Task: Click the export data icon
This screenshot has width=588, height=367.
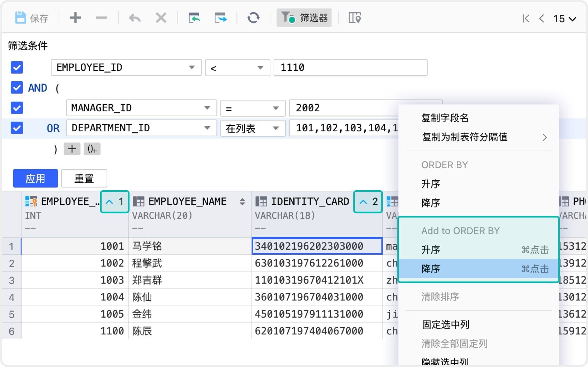Action: point(221,18)
